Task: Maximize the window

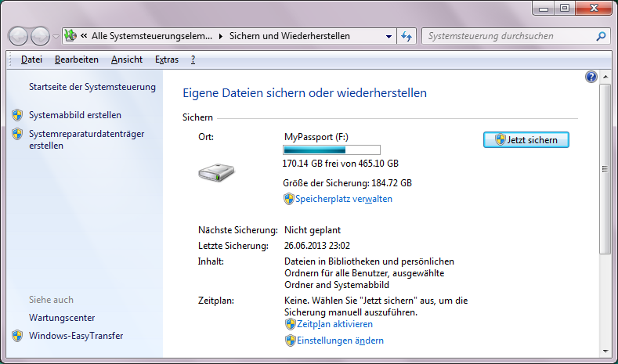Action: [x=565, y=9]
